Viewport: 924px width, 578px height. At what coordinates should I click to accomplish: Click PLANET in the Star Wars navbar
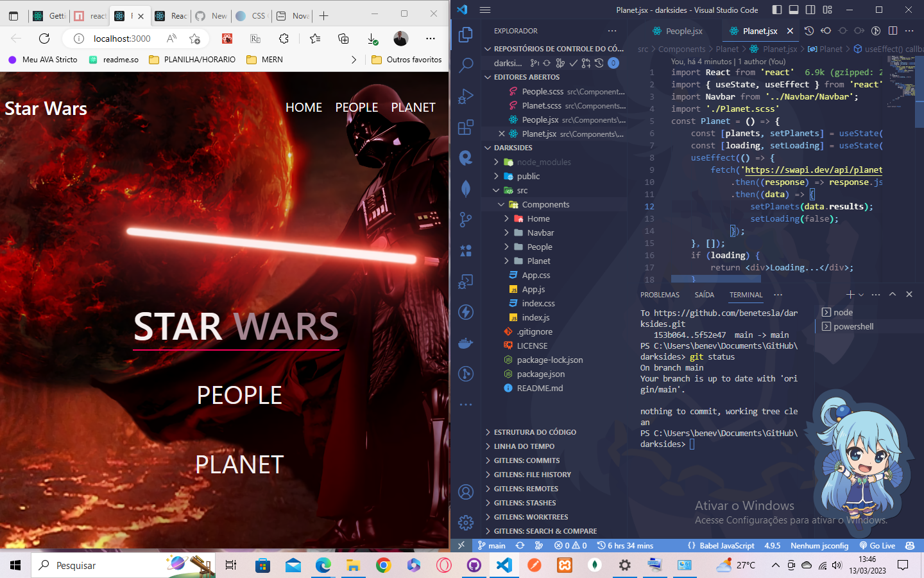413,107
